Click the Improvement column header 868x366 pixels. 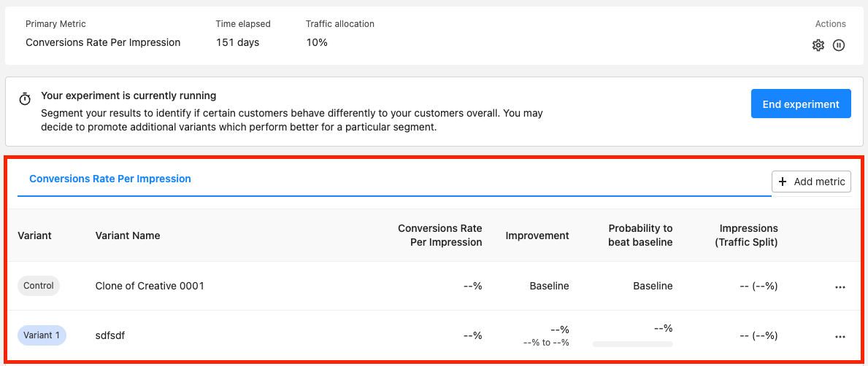pos(537,235)
